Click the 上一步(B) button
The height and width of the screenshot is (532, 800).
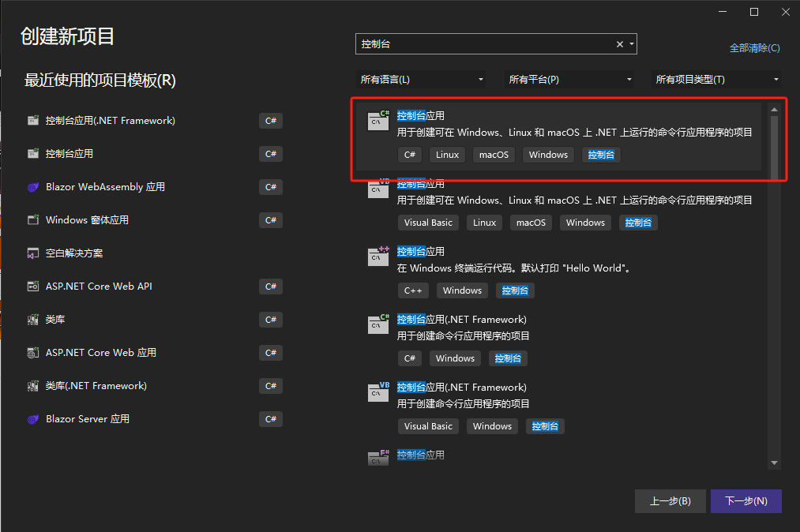[x=670, y=500]
